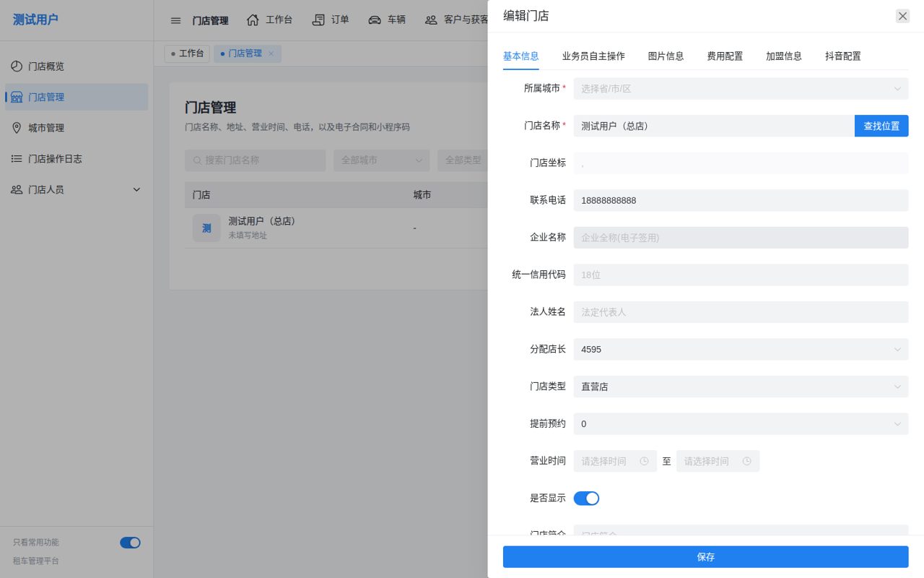
Task: Click the clock icon in the start 营业时间 field
Action: [643, 461]
